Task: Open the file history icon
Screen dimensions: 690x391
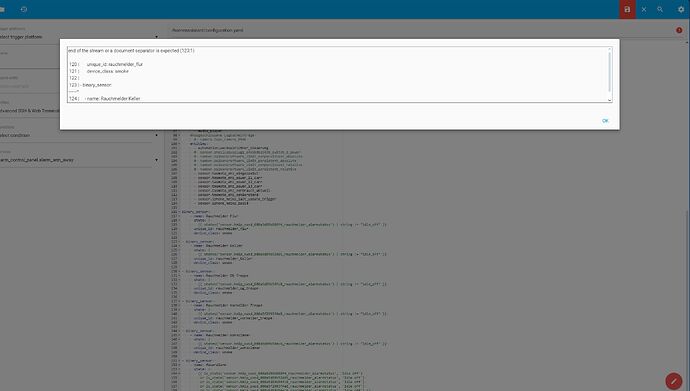Action: pyautogui.click(x=24, y=9)
